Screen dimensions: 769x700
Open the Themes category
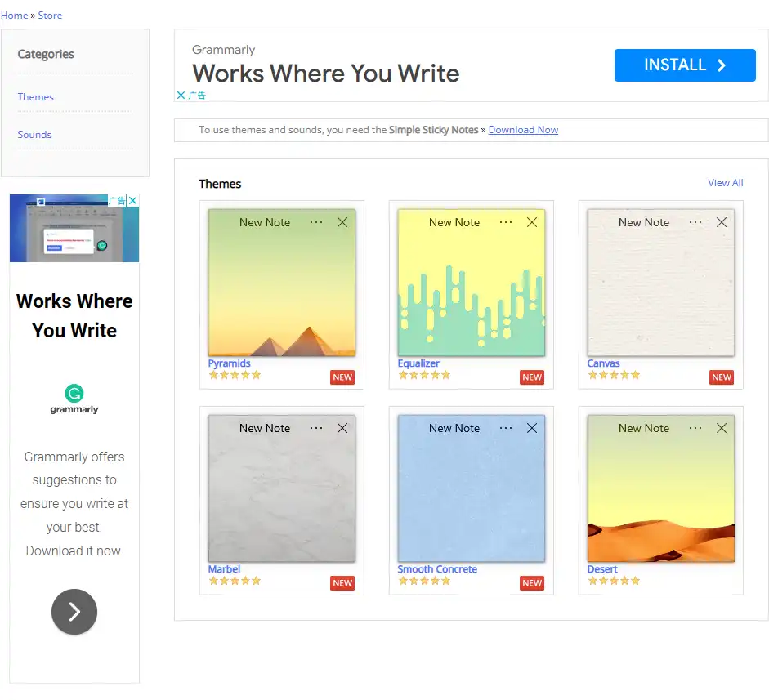click(36, 97)
